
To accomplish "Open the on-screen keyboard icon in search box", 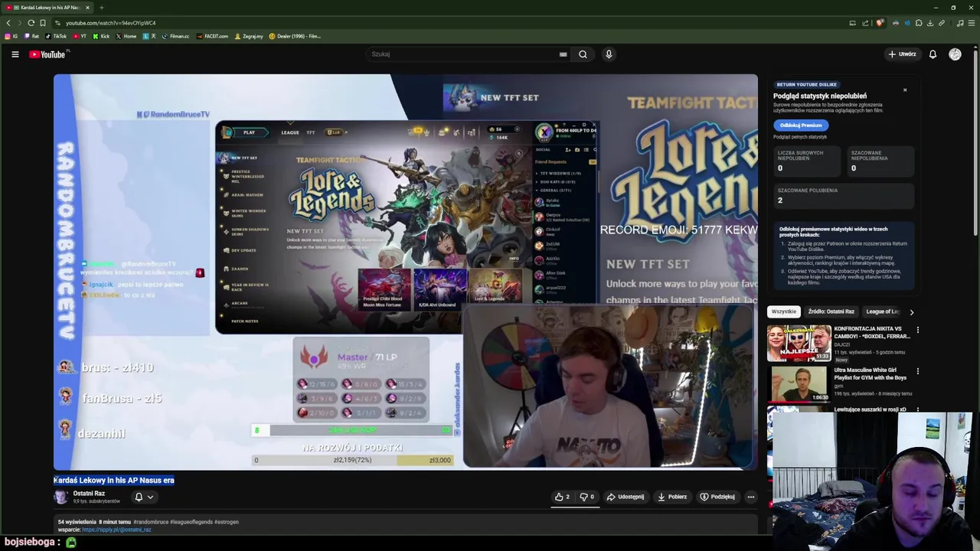I will click(563, 54).
